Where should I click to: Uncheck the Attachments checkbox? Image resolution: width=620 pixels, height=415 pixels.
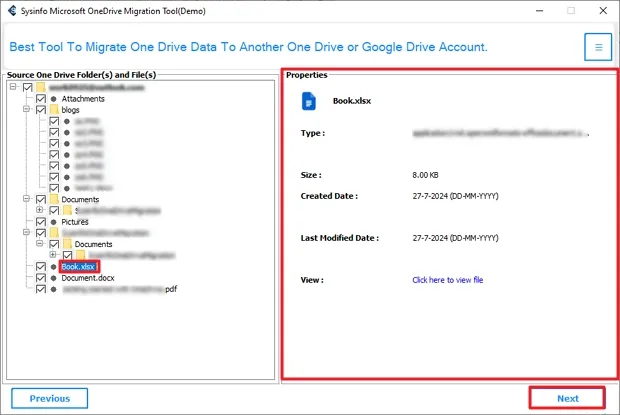tap(40, 99)
